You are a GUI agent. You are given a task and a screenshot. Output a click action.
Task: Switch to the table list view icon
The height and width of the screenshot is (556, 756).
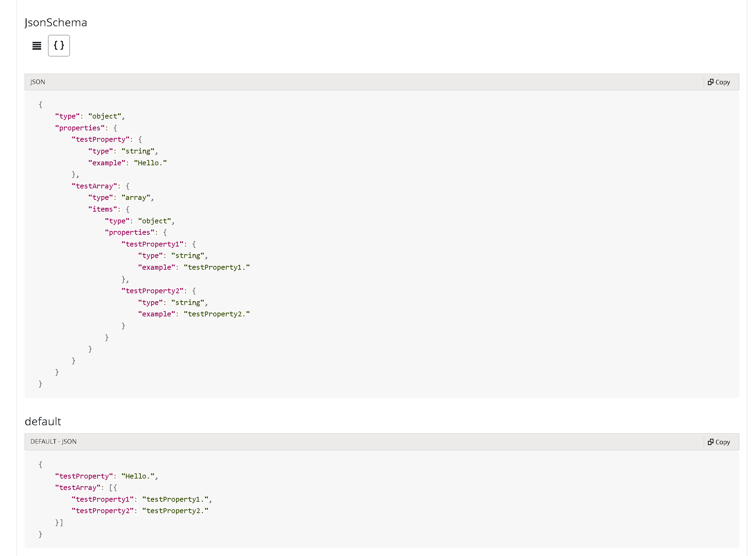37,46
